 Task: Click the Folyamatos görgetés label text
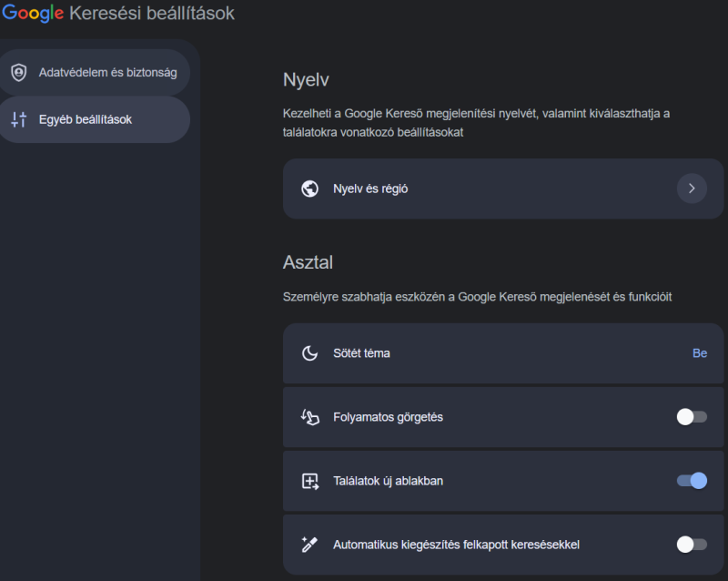pyautogui.click(x=388, y=417)
